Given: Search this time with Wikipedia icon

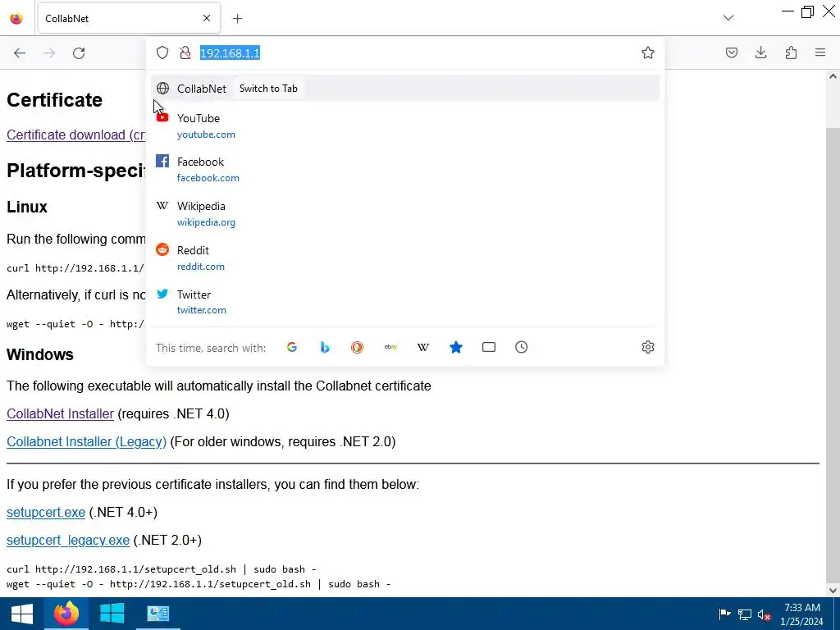Looking at the screenshot, I should coord(423,347).
